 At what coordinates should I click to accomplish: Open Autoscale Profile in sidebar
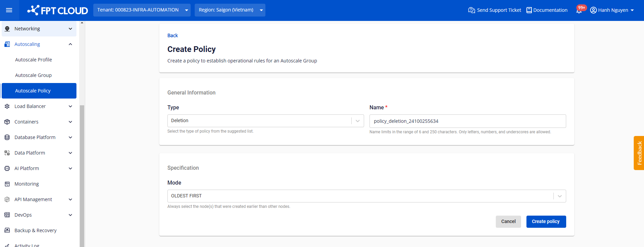click(33, 60)
